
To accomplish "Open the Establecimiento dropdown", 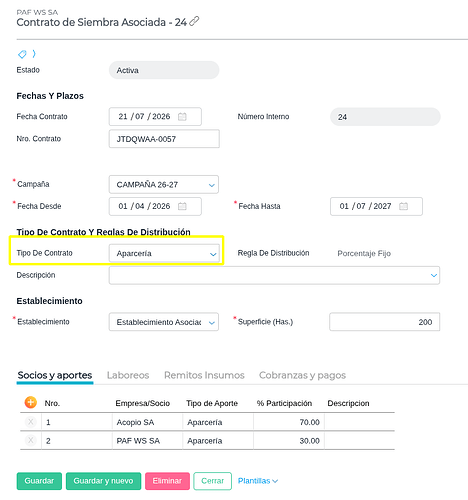I will (164, 322).
